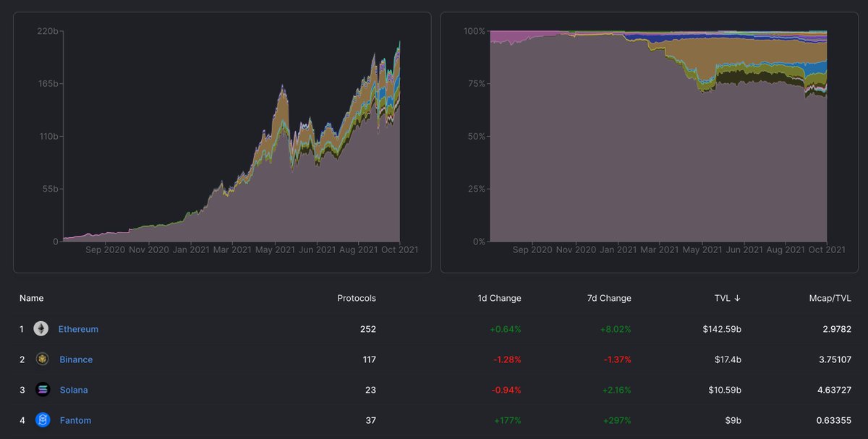Select Solana TVL value $10.59b
Viewport: 868px width, 439px height.
click(x=723, y=390)
